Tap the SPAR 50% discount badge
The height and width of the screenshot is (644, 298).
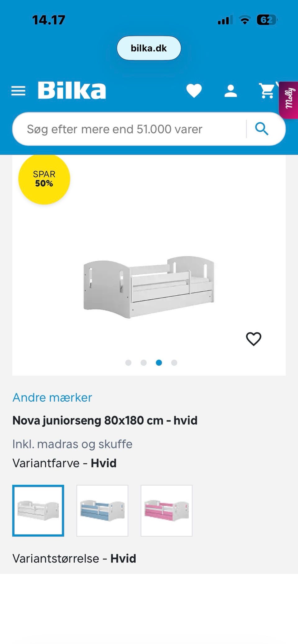[44, 179]
